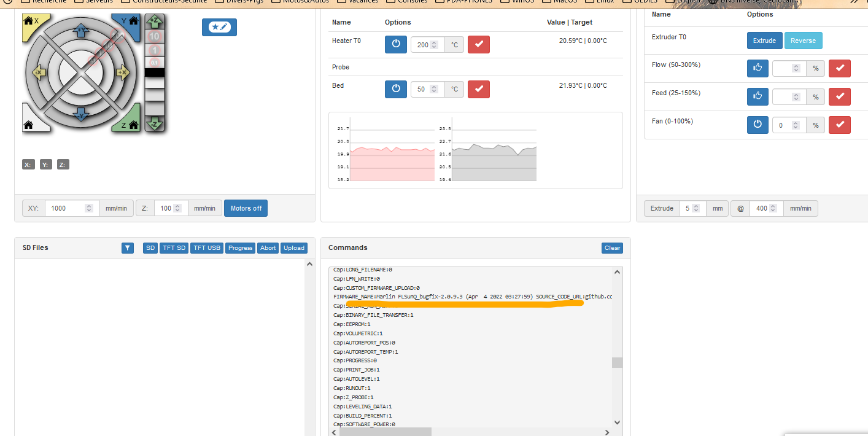Raise Z using the +Z arrow

pyautogui.click(x=155, y=22)
